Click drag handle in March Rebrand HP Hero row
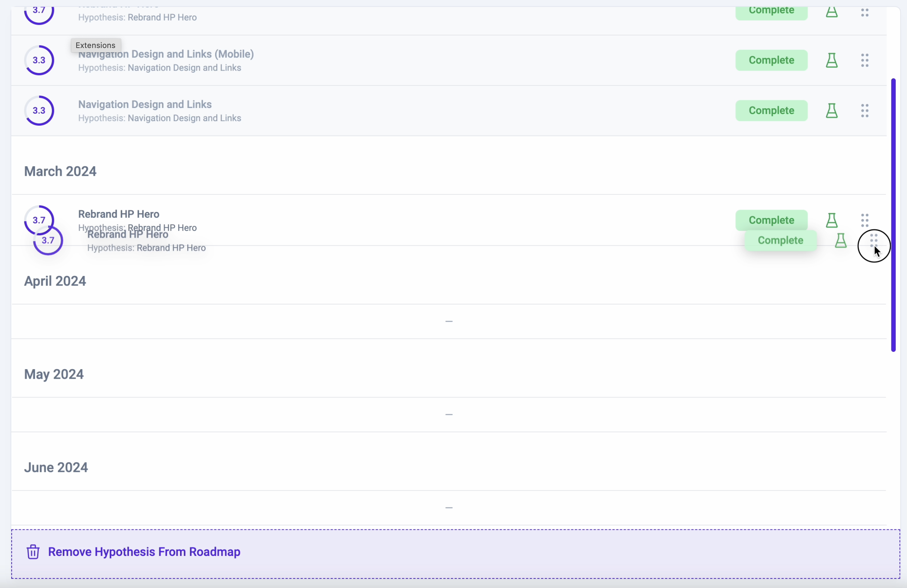 [x=864, y=220]
